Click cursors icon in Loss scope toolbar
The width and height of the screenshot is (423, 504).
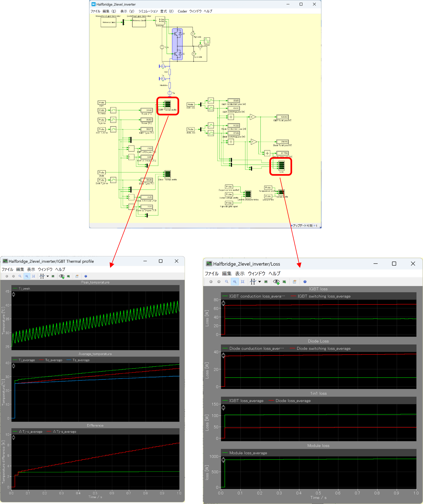click(253, 282)
